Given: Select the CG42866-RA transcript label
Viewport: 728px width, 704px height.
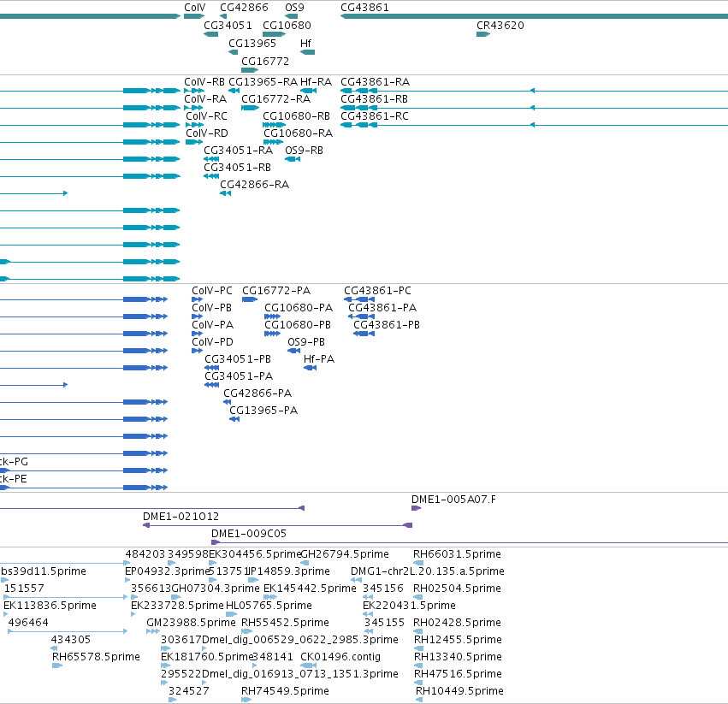Looking at the screenshot, I should pos(254,185).
